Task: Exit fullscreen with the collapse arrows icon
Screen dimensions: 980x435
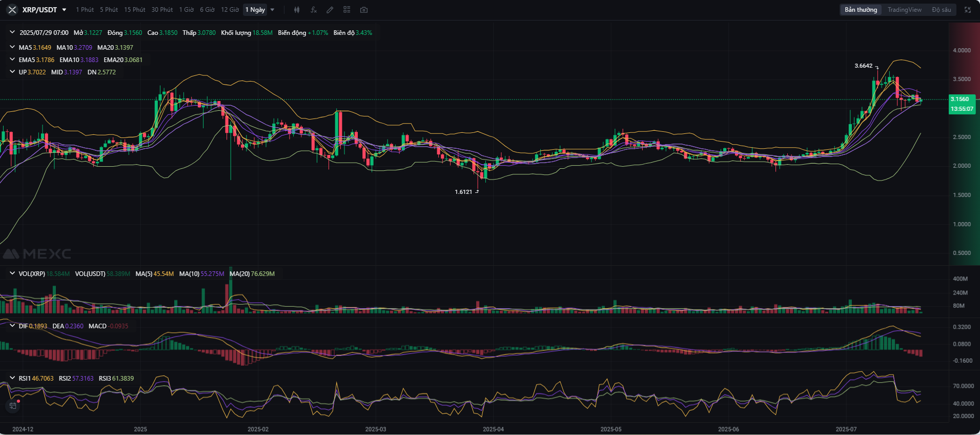Action: tap(968, 10)
